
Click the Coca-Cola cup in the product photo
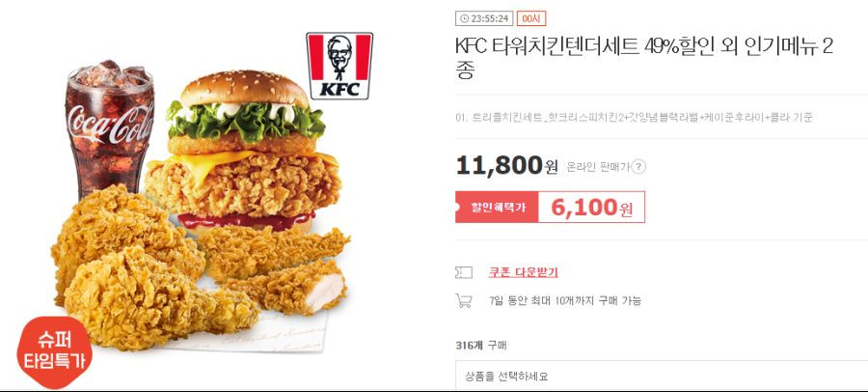[110, 128]
